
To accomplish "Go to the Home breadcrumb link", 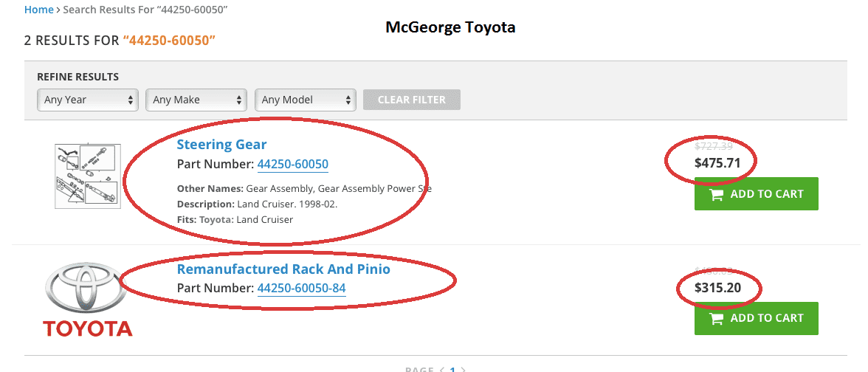I will tap(38, 10).
